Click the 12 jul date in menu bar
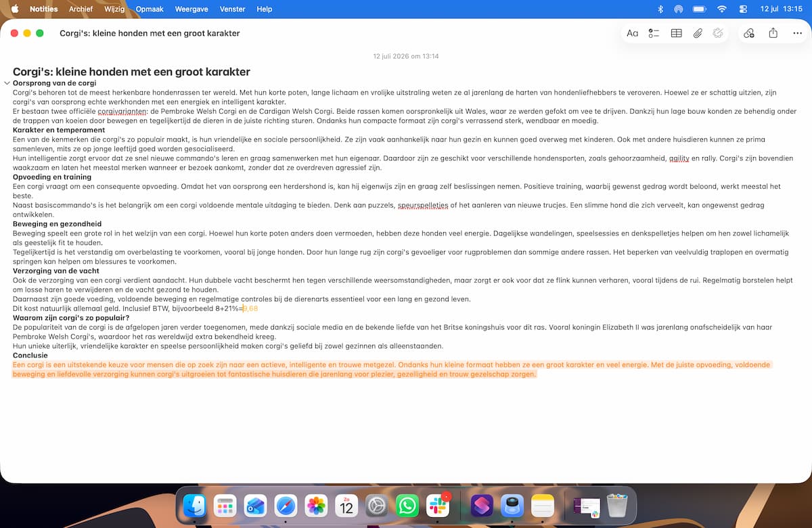This screenshot has width=812, height=528. [769, 9]
